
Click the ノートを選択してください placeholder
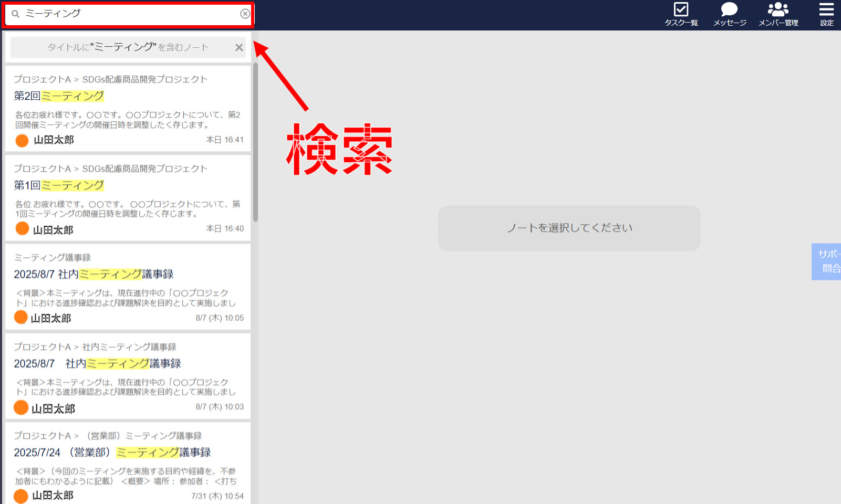pyautogui.click(x=569, y=228)
